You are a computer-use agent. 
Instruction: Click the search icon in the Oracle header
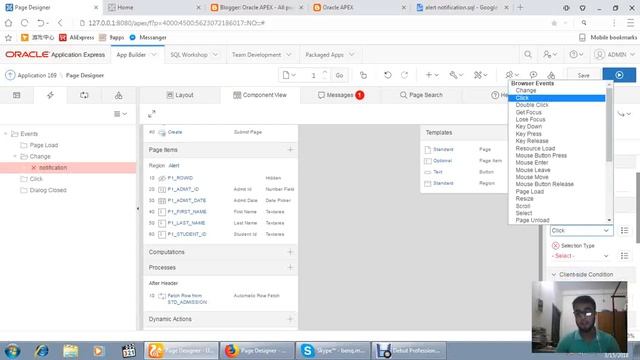528,54
